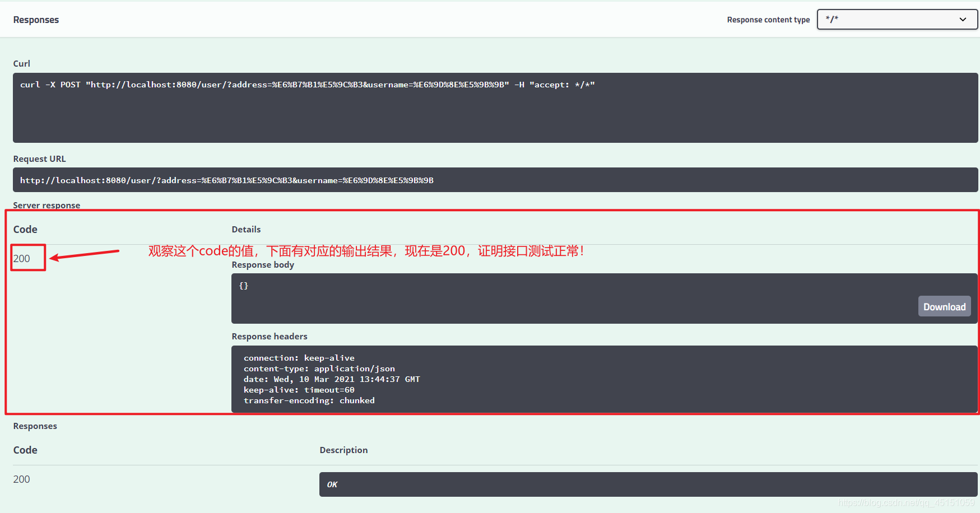Click the documented response code 200 in the bottom Responses table
The width and height of the screenshot is (980, 513).
[22, 479]
